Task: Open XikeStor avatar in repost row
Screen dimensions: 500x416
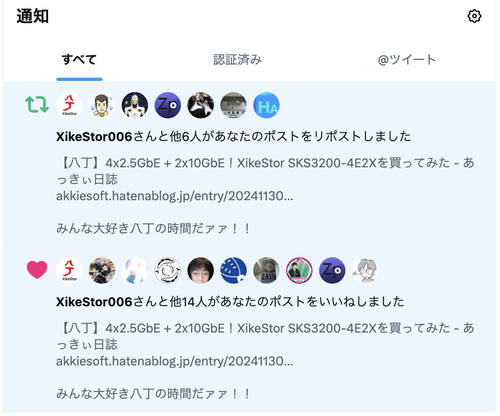Action: point(69,105)
